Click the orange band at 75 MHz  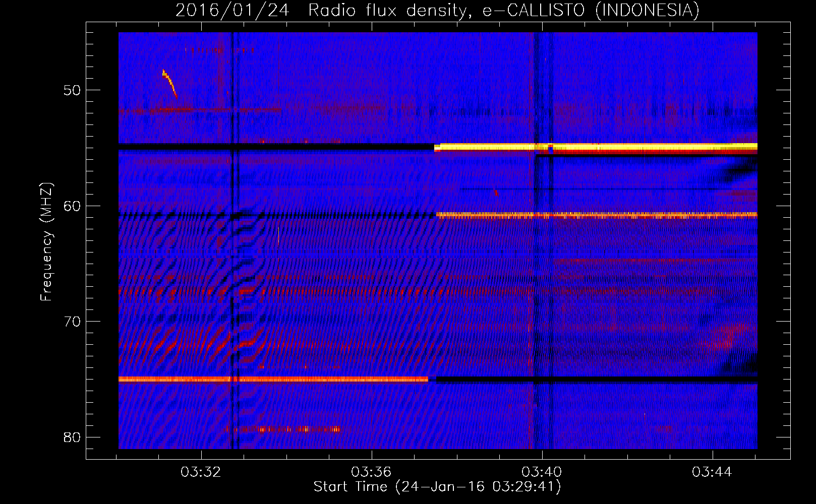[x=273, y=379]
